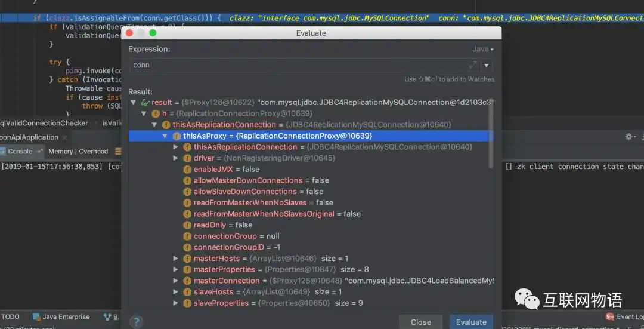Expand the slaveHosts ArrayList node

click(x=175, y=291)
